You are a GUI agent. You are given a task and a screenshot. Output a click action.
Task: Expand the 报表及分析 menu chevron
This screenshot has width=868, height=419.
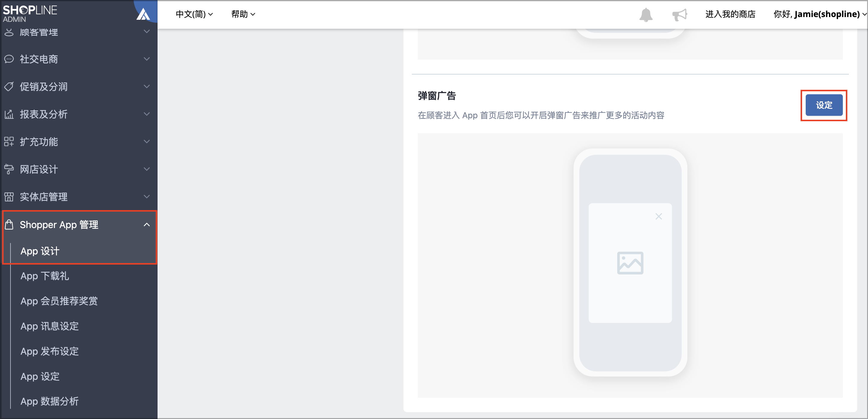[x=146, y=114]
